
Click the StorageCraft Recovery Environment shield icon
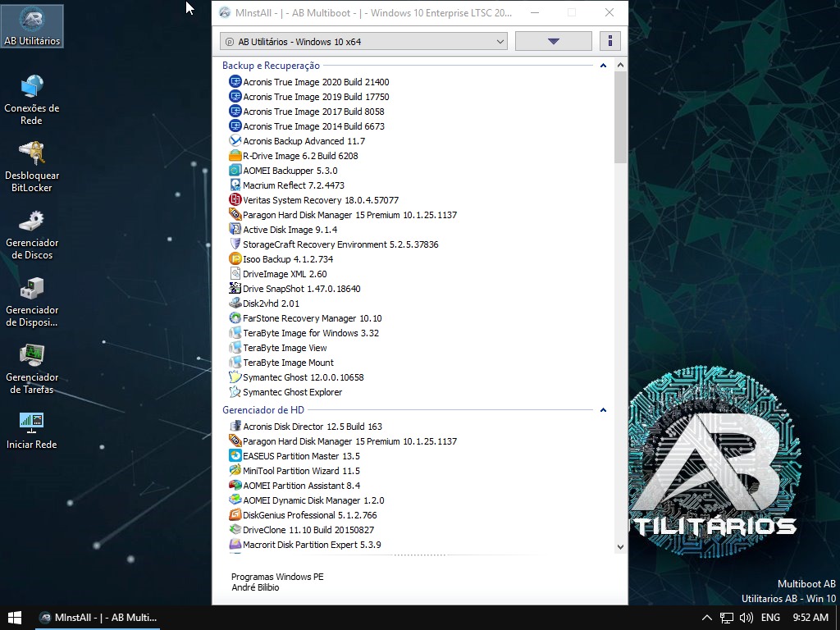pos(235,244)
